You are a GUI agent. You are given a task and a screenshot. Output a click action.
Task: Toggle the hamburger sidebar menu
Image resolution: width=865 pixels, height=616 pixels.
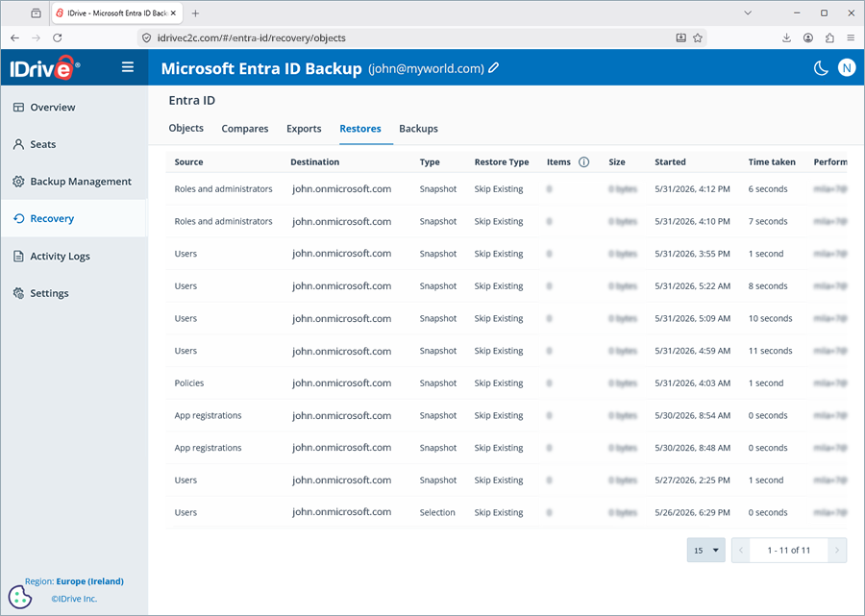tap(128, 67)
